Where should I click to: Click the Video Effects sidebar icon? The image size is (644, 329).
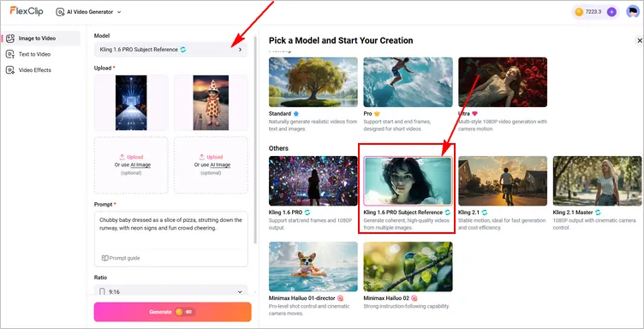point(10,70)
